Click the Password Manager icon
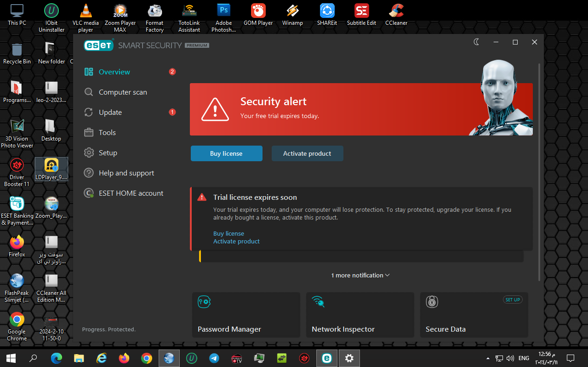Screen dimensions: 588x367 204,301
